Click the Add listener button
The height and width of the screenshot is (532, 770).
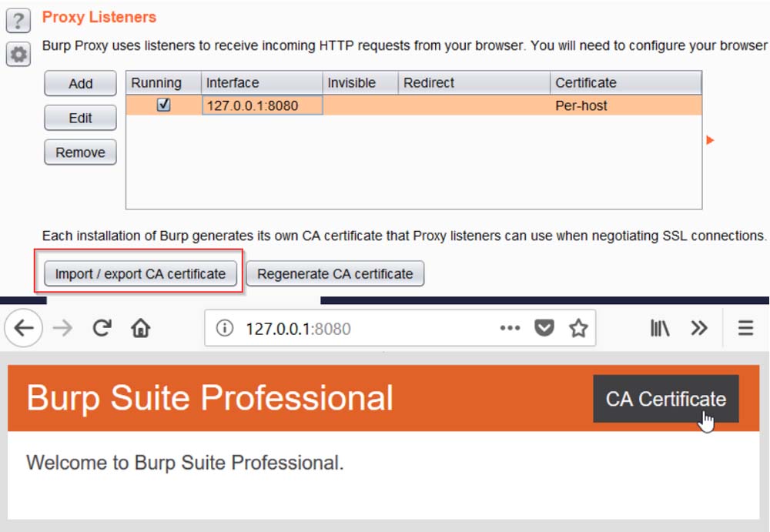(81, 83)
